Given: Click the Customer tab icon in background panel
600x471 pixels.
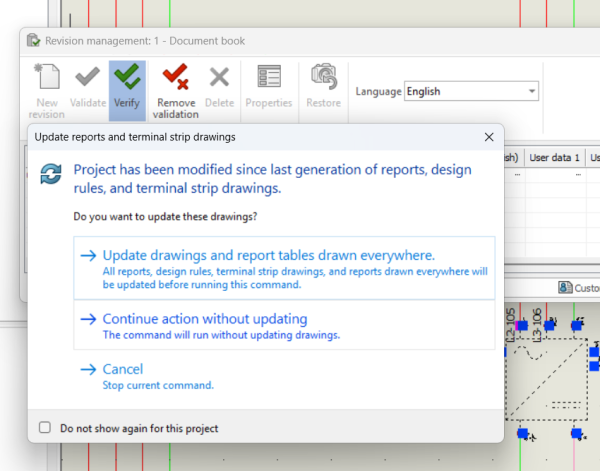Looking at the screenshot, I should [565, 287].
